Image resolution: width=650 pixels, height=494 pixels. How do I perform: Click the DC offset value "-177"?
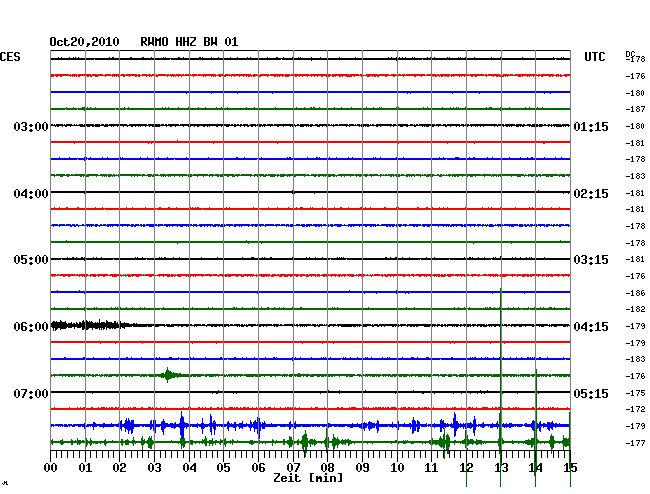(635, 443)
